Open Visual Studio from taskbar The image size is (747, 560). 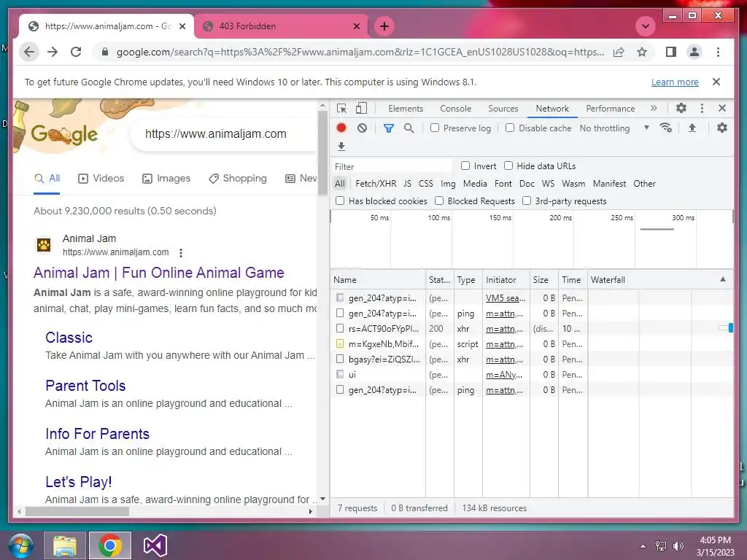click(x=155, y=545)
